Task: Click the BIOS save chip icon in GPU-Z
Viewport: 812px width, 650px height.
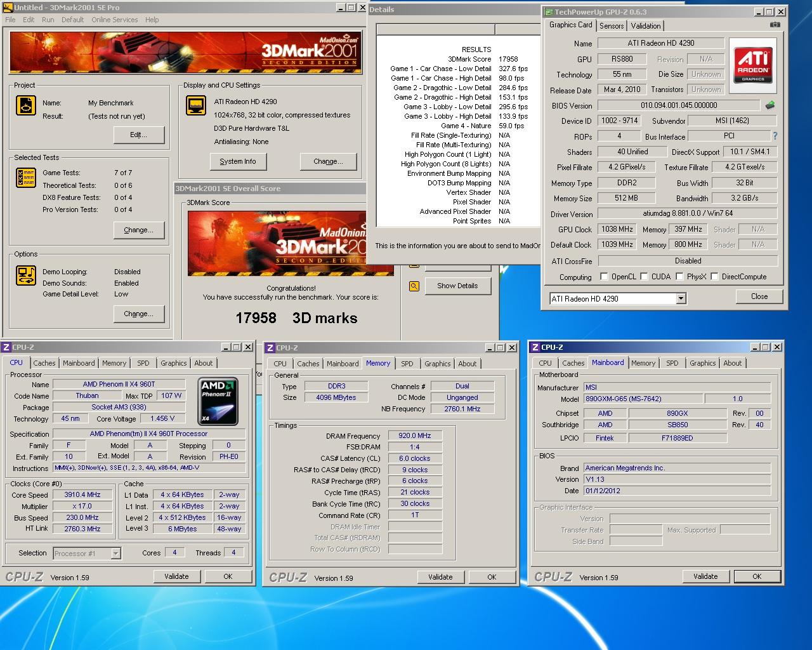Action: pyautogui.click(x=770, y=105)
